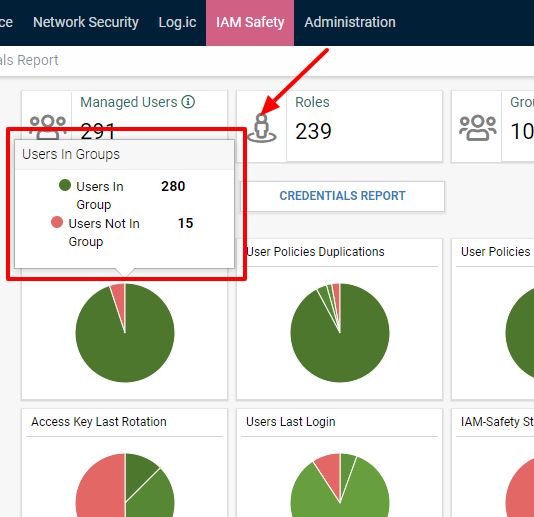Click the Roles person icon

[262, 128]
